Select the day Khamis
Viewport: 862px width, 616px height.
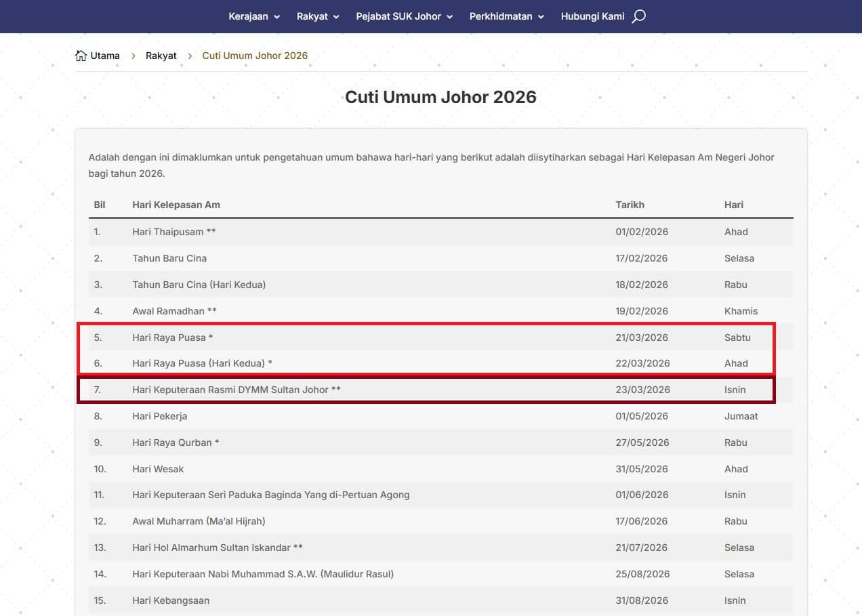coord(741,311)
